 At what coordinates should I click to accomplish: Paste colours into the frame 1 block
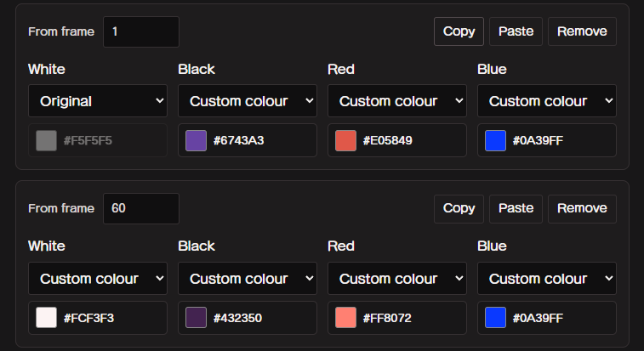(x=516, y=31)
